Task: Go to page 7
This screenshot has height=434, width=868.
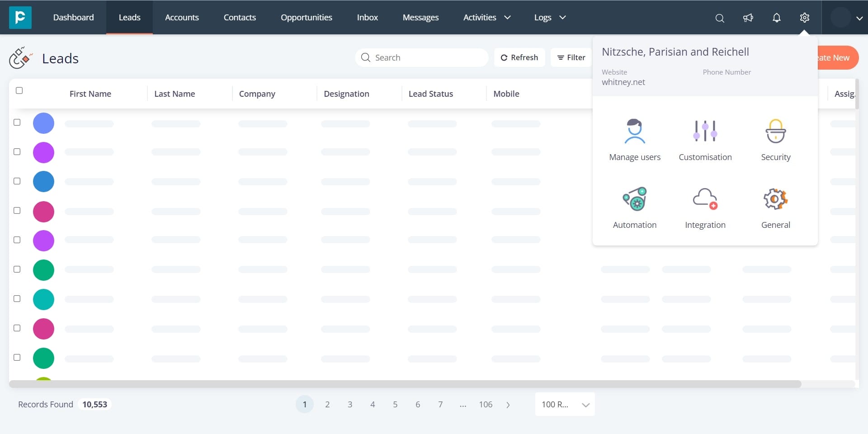Action: click(x=440, y=404)
